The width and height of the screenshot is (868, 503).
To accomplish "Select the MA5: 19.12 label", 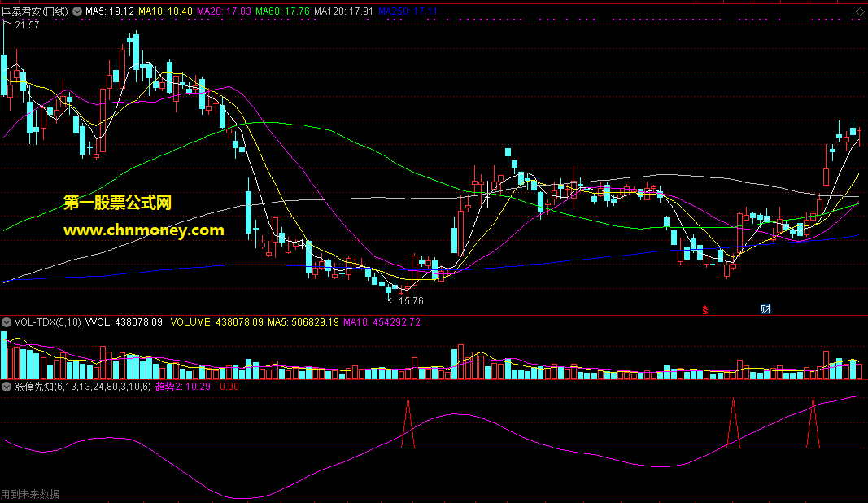I will (x=110, y=11).
